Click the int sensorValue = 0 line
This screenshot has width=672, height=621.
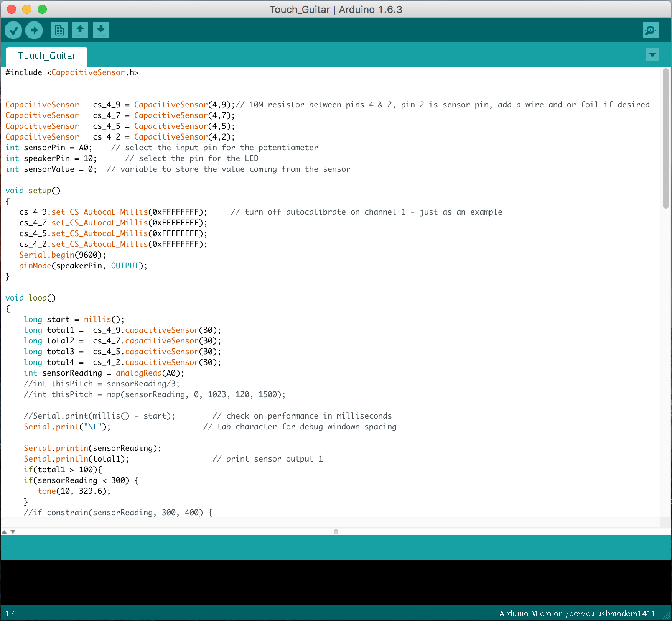[178, 169]
